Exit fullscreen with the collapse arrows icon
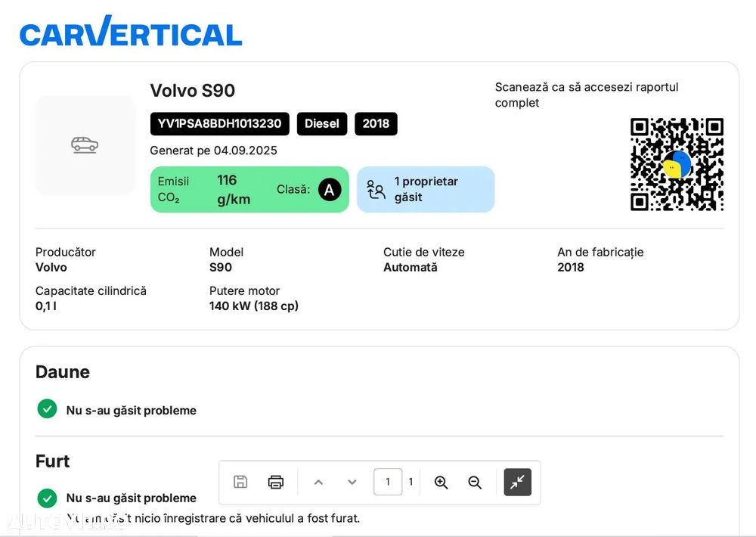Screen dimensions: 756x537 [518, 482]
